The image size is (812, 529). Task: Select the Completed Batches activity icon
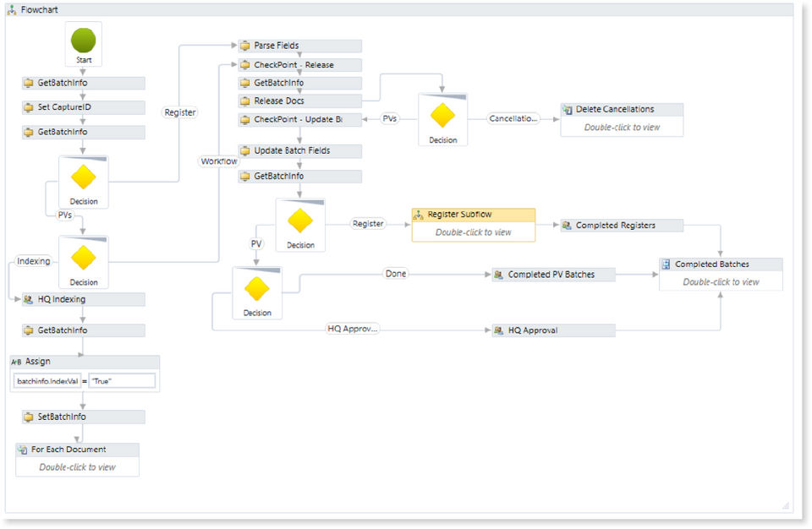[667, 264]
